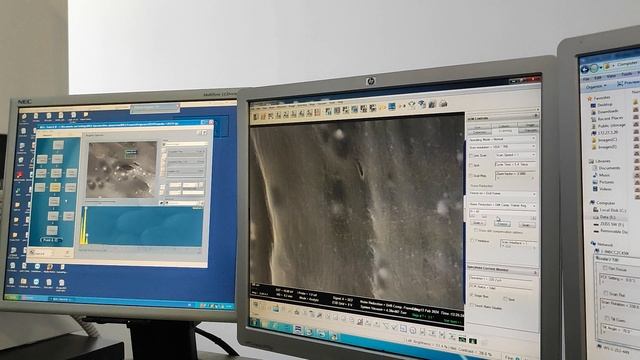
Task: Select ZEISS SW (F:) drive
Action: coord(609,224)
